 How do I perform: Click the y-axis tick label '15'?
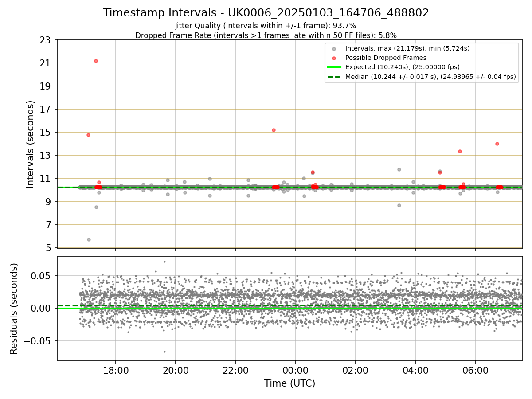(x=46, y=133)
